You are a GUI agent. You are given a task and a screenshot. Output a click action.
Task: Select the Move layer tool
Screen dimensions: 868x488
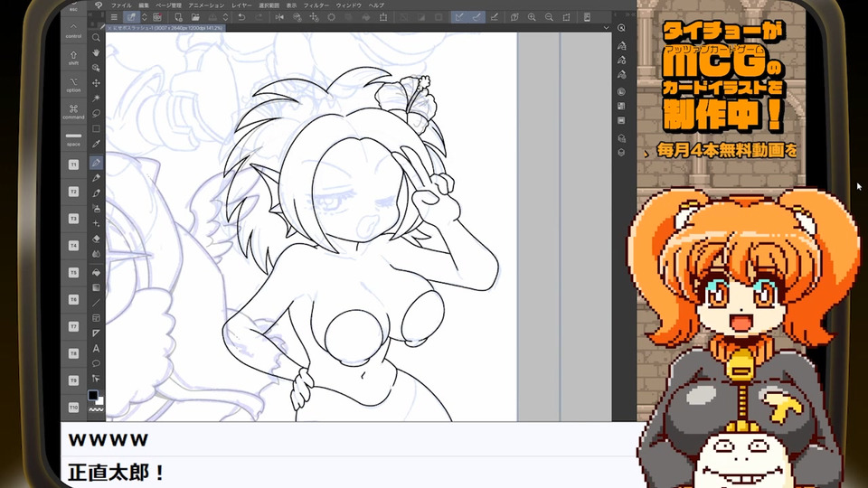pos(96,83)
